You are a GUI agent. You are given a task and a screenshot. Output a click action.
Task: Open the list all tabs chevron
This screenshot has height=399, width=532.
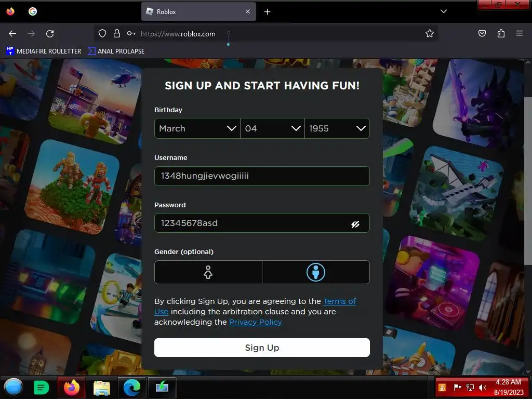(x=444, y=11)
